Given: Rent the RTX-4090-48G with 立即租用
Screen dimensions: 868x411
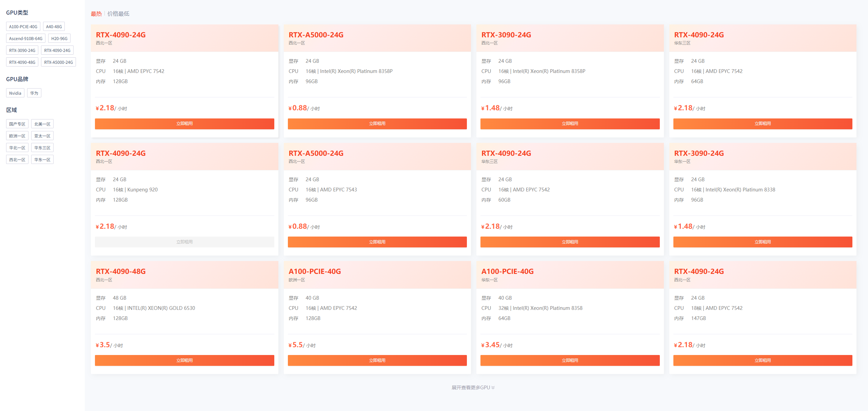Looking at the screenshot, I should pyautogui.click(x=184, y=360).
